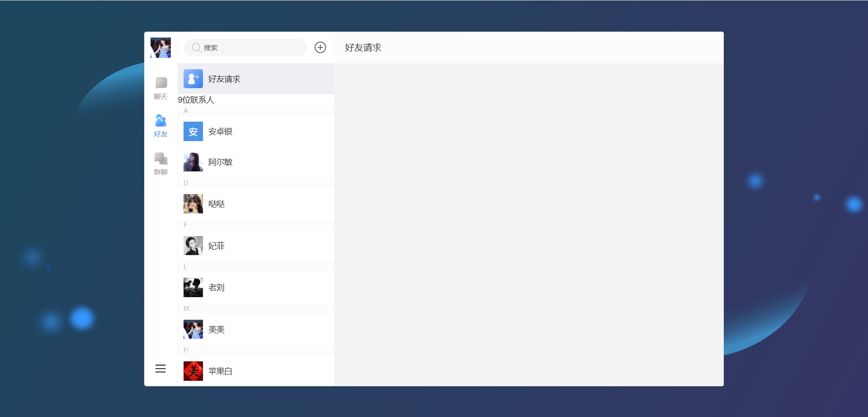Click 妃菲's avatar thumbnail

[193, 246]
